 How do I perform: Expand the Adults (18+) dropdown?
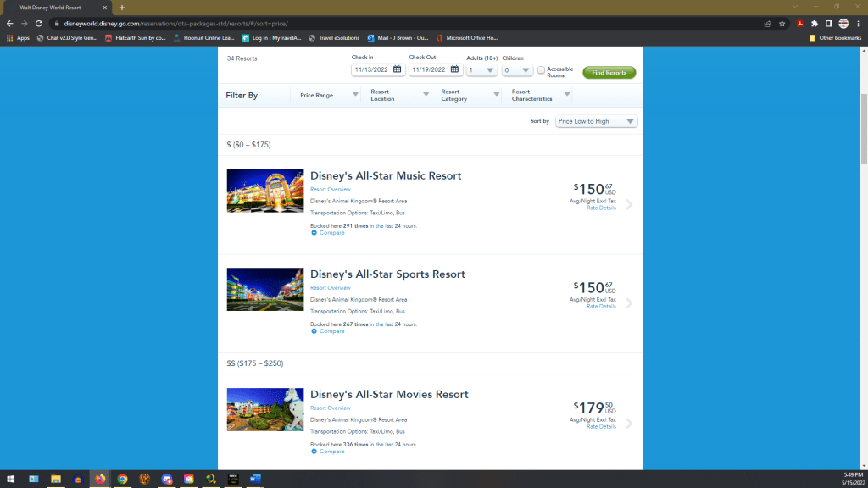point(481,70)
